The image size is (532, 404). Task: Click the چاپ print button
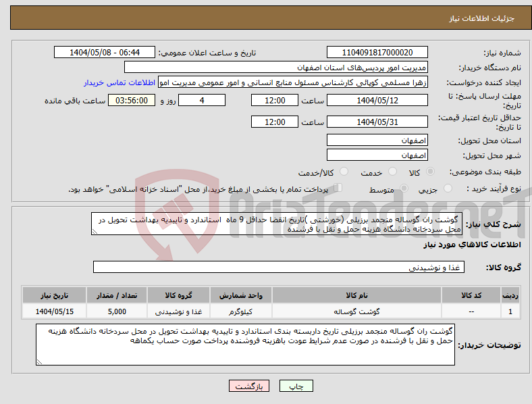(x=296, y=386)
